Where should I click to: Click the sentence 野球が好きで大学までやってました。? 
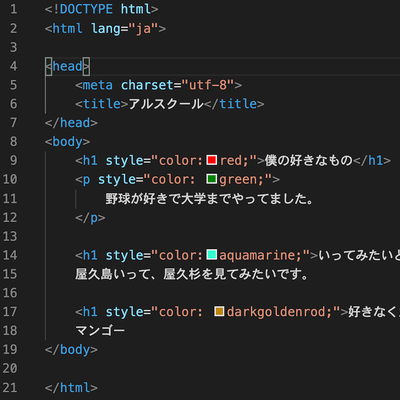(x=210, y=198)
